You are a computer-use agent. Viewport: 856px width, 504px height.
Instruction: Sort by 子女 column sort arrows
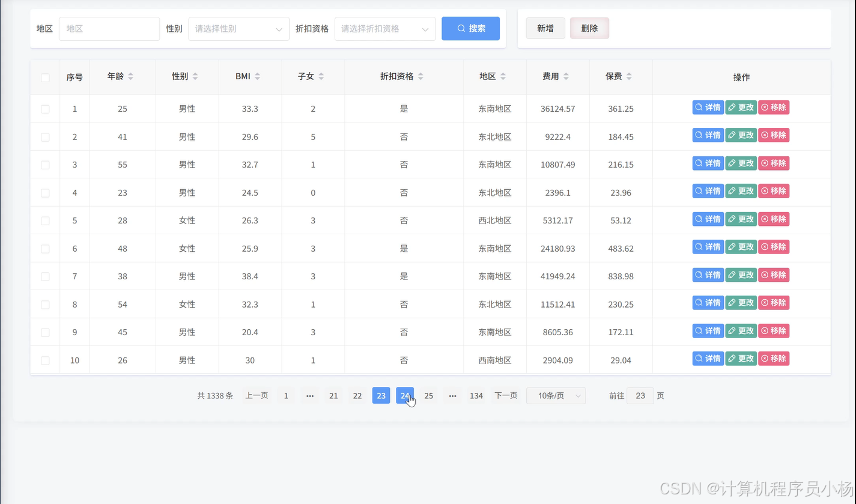[x=321, y=76]
